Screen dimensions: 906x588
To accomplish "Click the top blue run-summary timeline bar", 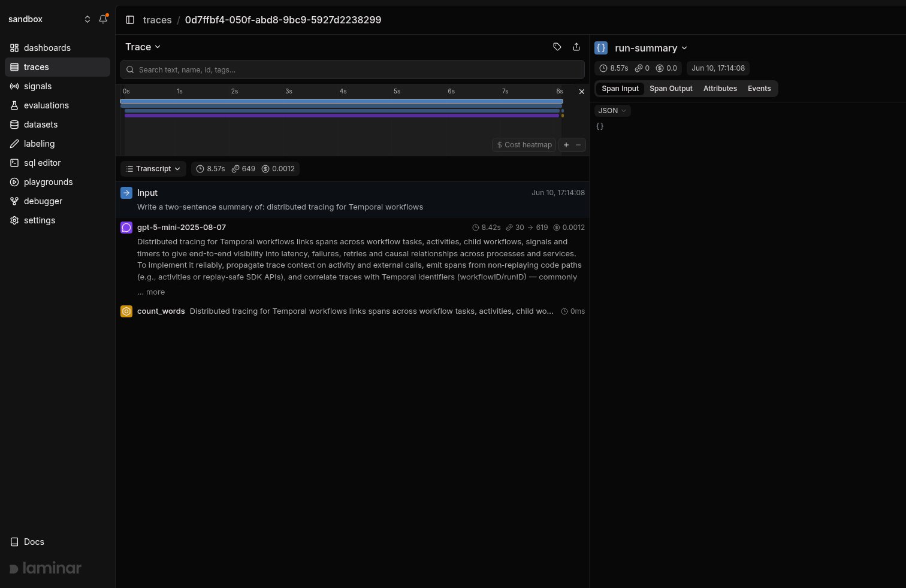I will [342, 101].
